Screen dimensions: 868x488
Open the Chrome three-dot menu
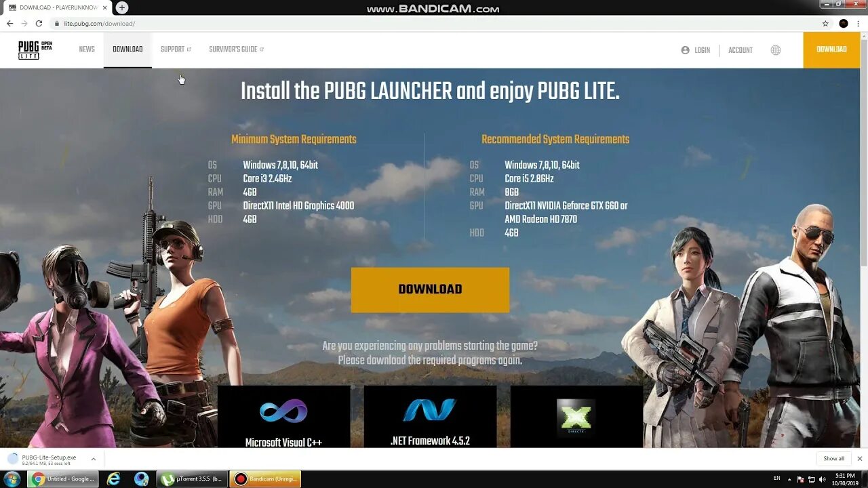(x=859, y=23)
